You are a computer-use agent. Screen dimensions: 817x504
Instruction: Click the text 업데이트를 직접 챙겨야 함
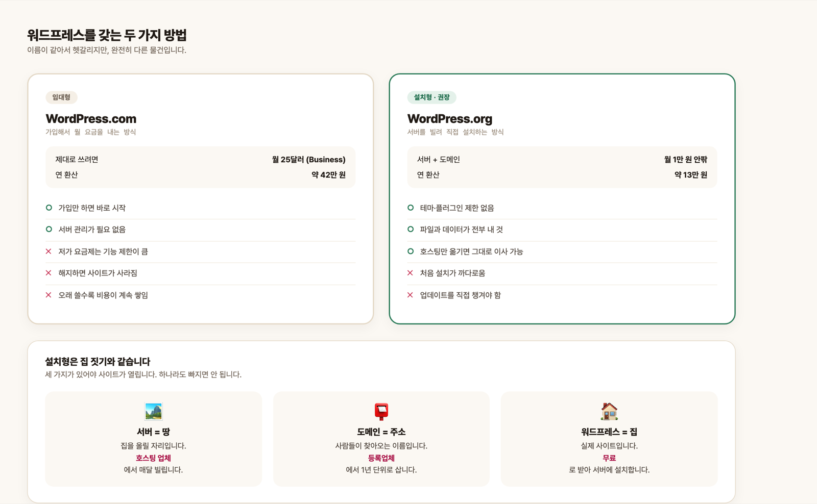pos(460,295)
